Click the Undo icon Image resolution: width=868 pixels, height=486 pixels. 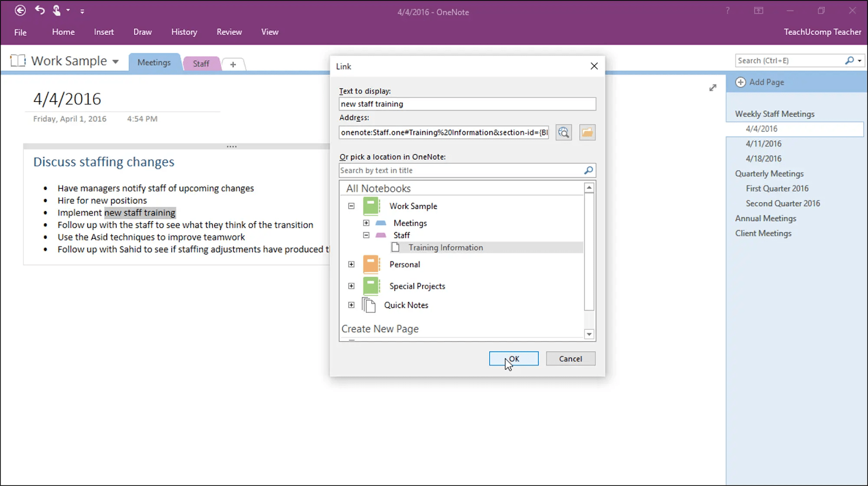click(40, 10)
